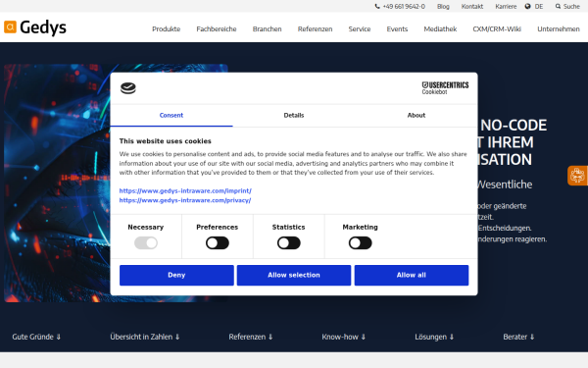Jump to Übersicht in Zahlen section

click(145, 337)
